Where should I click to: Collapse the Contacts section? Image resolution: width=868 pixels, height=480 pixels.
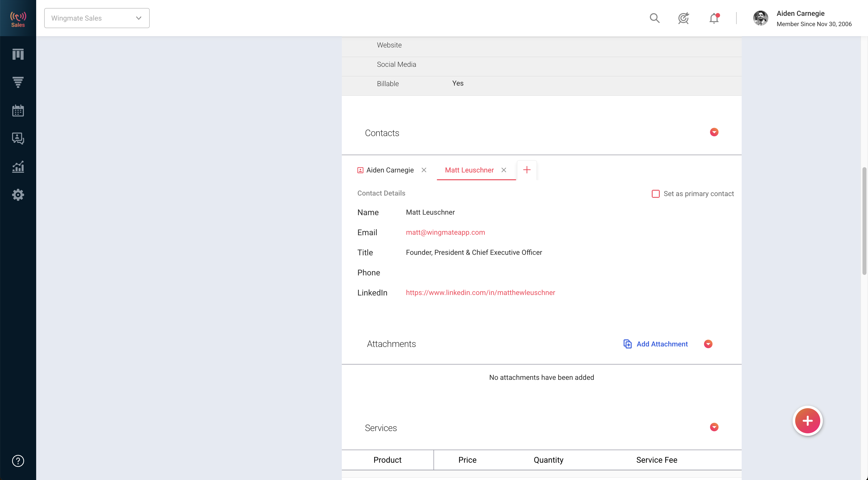[x=714, y=132]
